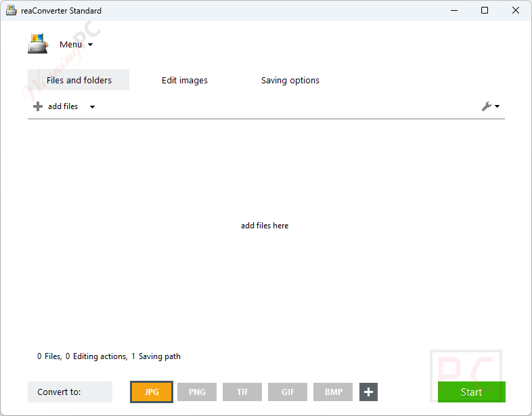This screenshot has height=416, width=532.
Task: Expand the add files dropdown arrow
Action: click(x=92, y=107)
